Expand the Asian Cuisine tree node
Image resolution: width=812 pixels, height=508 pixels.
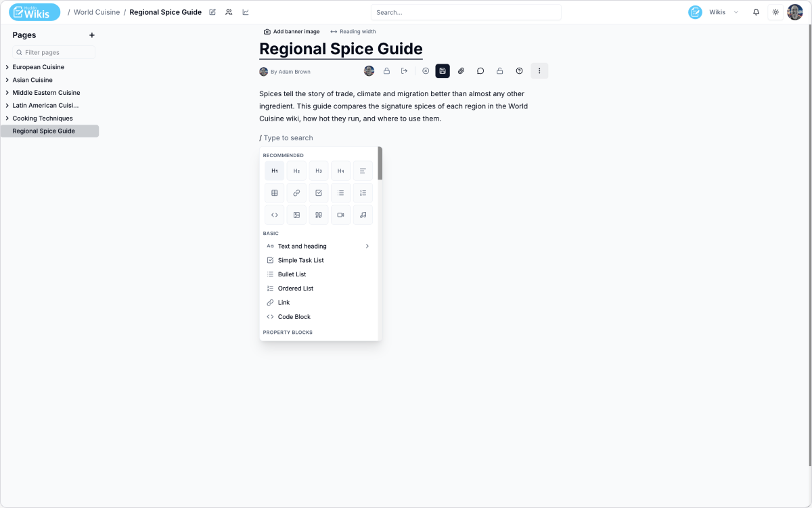(x=7, y=80)
